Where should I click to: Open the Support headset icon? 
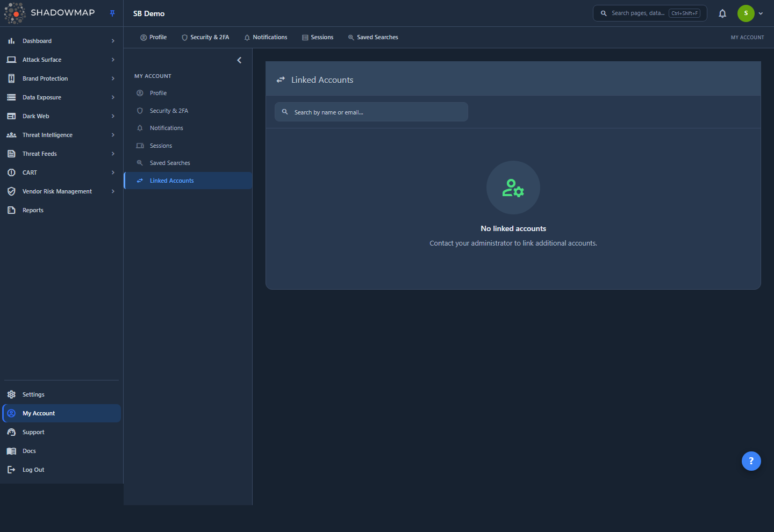click(11, 432)
